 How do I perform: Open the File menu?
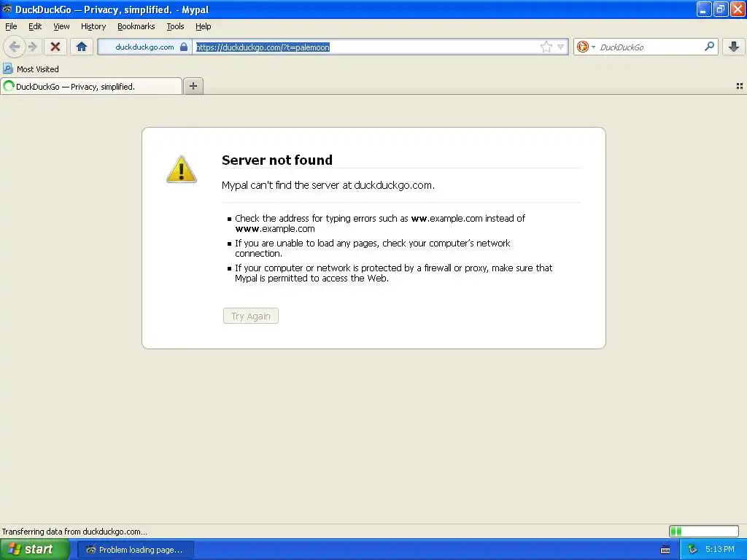click(x=11, y=26)
